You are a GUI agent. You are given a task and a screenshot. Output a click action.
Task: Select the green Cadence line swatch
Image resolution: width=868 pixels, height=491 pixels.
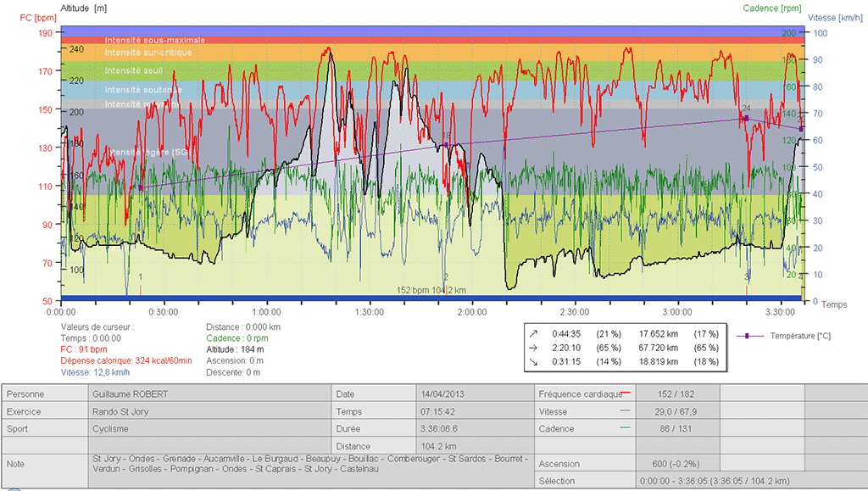[x=625, y=428]
